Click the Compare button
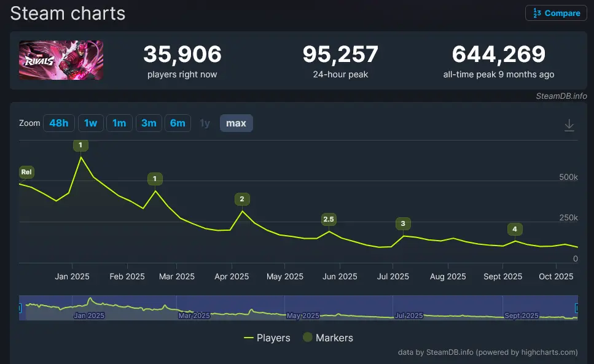The height and width of the screenshot is (364, 594). 556,13
